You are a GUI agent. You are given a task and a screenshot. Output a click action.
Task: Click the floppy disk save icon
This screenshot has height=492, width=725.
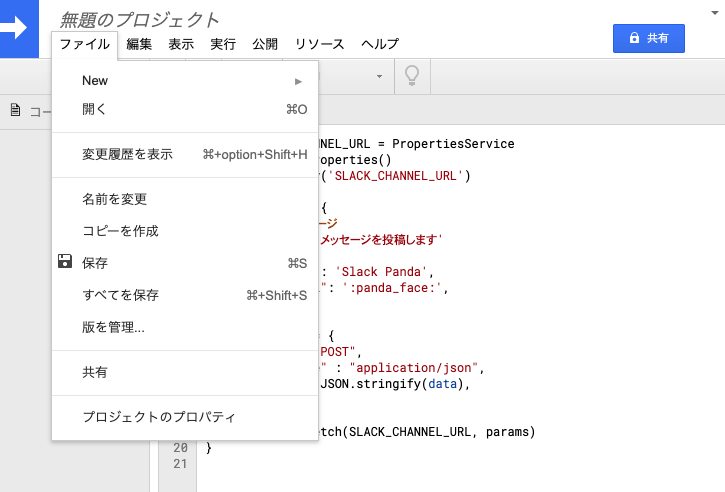(x=65, y=263)
